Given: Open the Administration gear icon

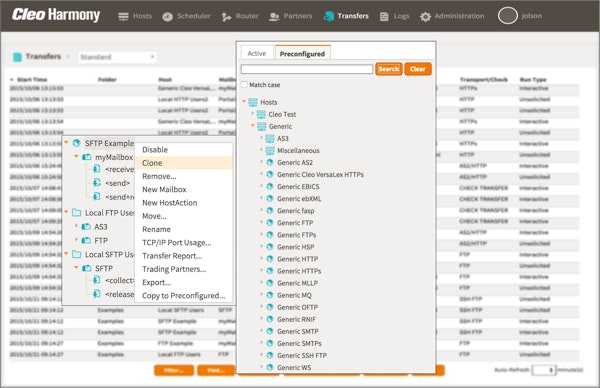Looking at the screenshot, I should [x=425, y=16].
